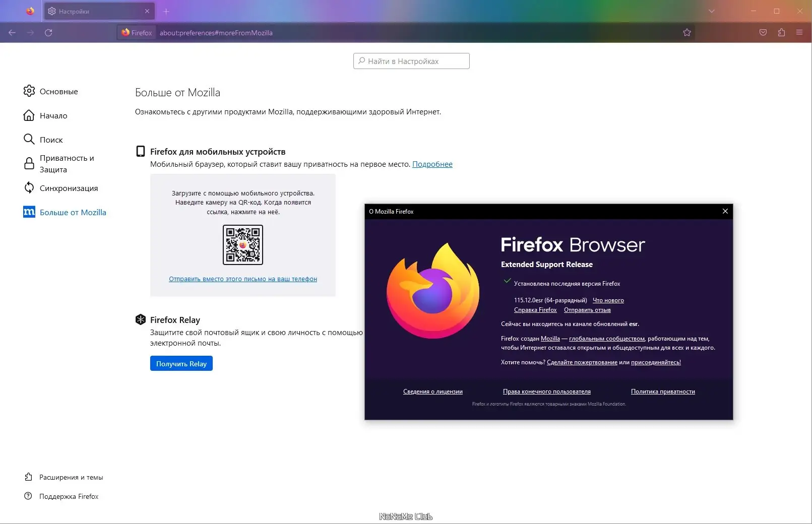812x524 pixels.
Task: Click the Поддержка question mark icon
Action: [28, 496]
